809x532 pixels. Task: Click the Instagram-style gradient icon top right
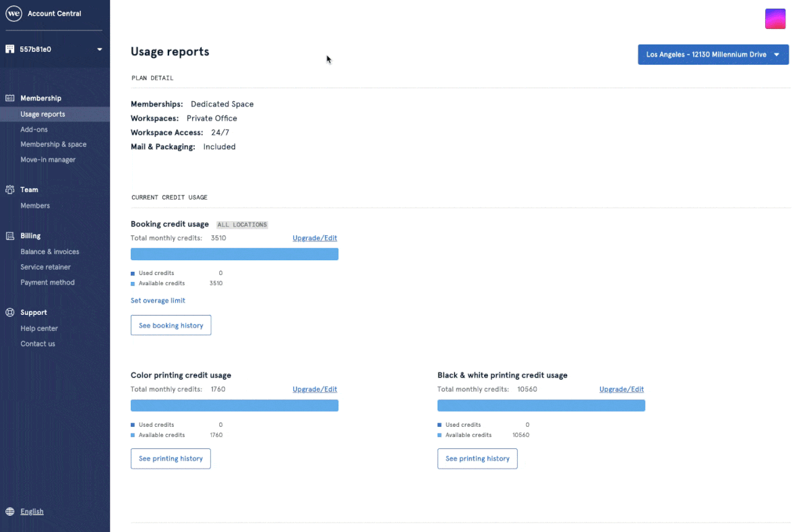tap(775, 18)
